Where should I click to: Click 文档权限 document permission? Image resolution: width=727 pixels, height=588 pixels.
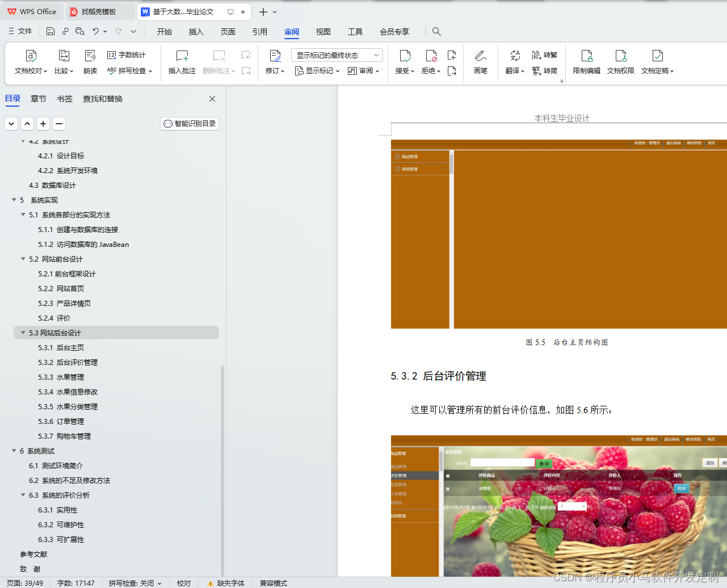click(621, 62)
